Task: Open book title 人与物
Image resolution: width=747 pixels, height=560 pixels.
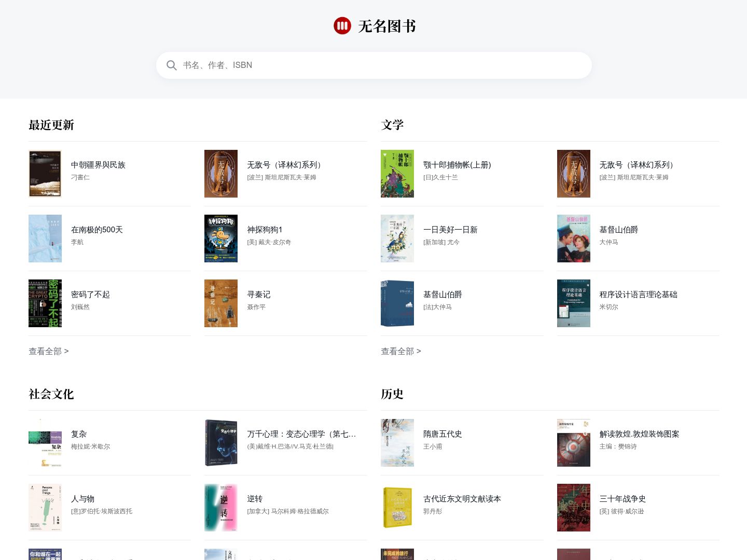Action: (82, 499)
